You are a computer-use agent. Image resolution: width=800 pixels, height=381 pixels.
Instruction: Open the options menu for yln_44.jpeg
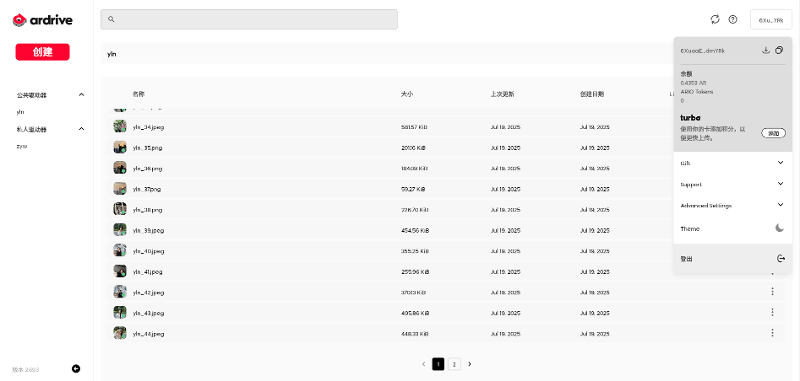point(772,333)
